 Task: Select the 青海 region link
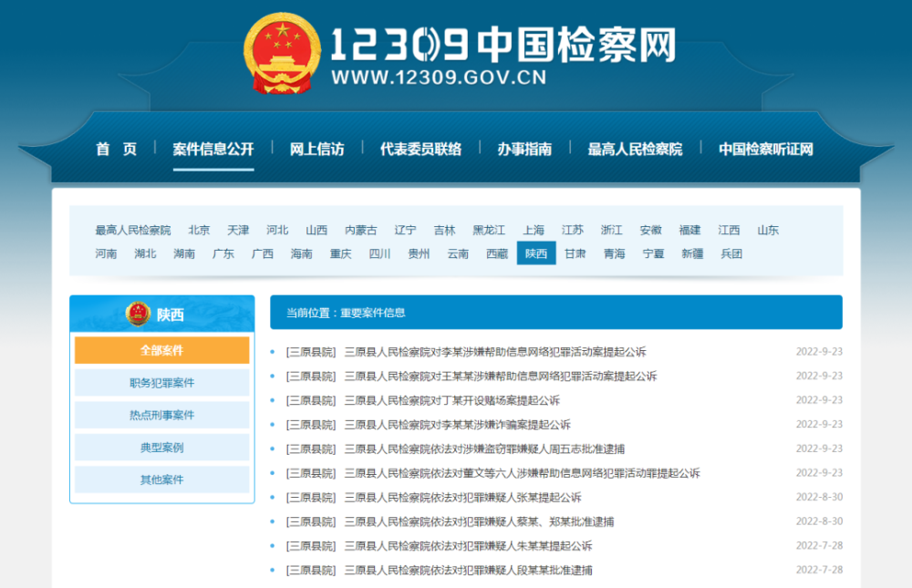614,253
